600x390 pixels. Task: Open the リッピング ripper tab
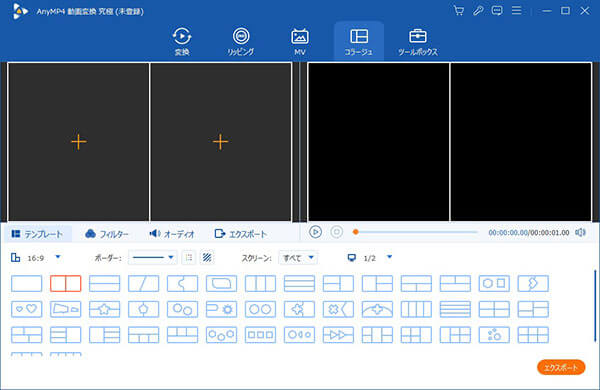[x=241, y=41]
